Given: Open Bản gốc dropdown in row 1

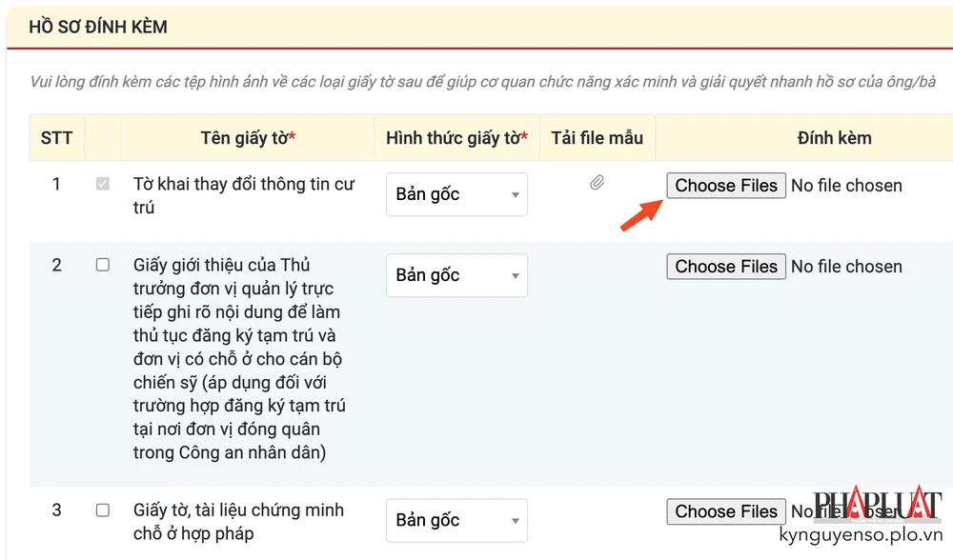Looking at the screenshot, I should click(456, 194).
